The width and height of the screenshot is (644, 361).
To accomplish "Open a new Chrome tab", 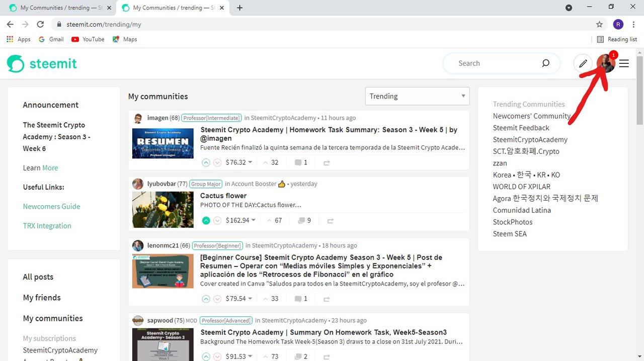I will point(239,8).
